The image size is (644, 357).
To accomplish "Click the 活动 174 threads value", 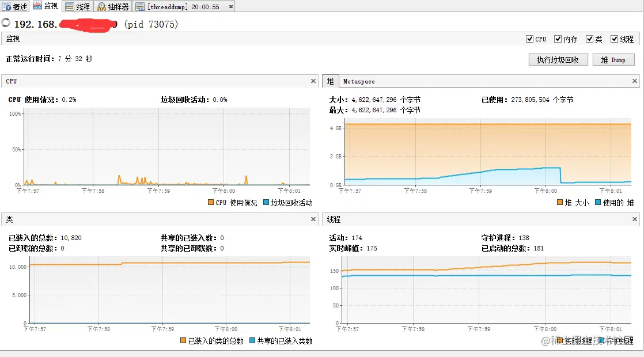I will [357, 238].
